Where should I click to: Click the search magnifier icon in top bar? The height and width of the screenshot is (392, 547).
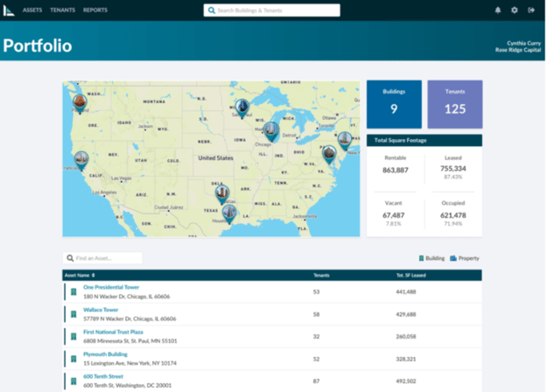212,10
